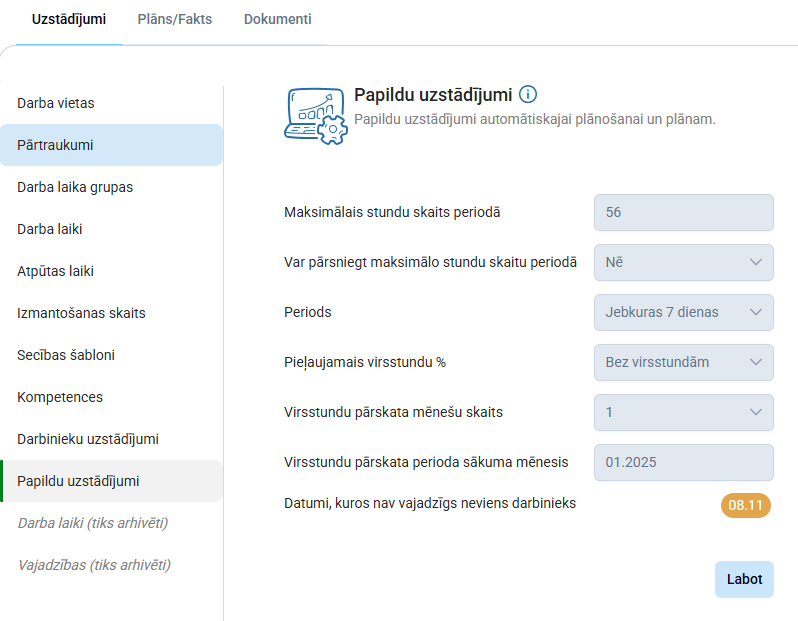Open Darbinieku uzstādījumi section
Image resolution: width=798 pixels, height=621 pixels.
pos(88,439)
